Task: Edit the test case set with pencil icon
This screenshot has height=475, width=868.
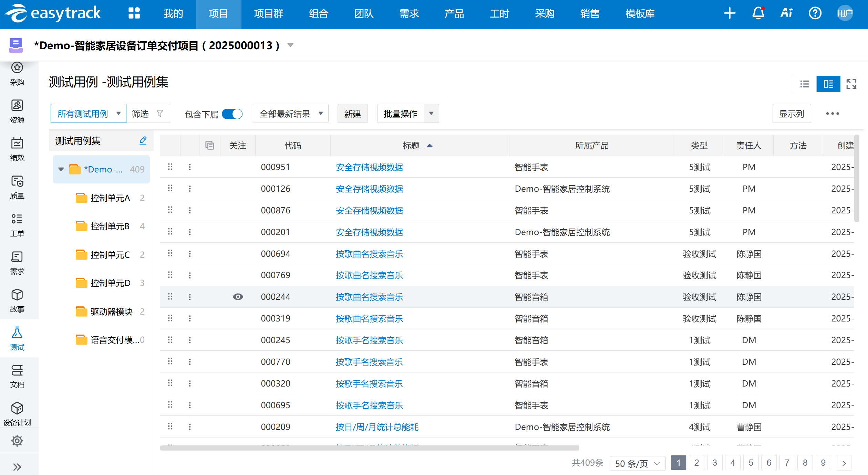Action: coord(143,140)
